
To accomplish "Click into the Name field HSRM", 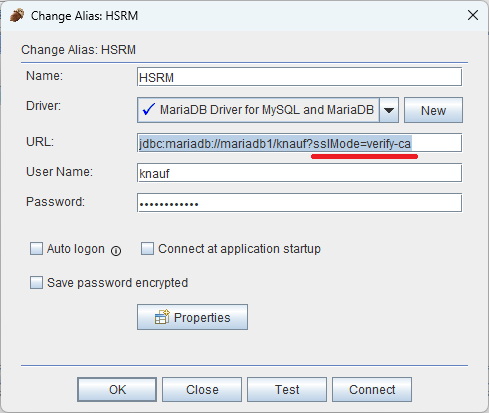I will coord(299,77).
